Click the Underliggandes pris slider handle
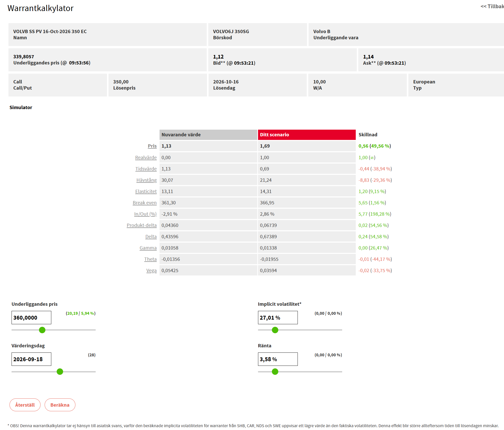The image size is (504, 430). 42,330
